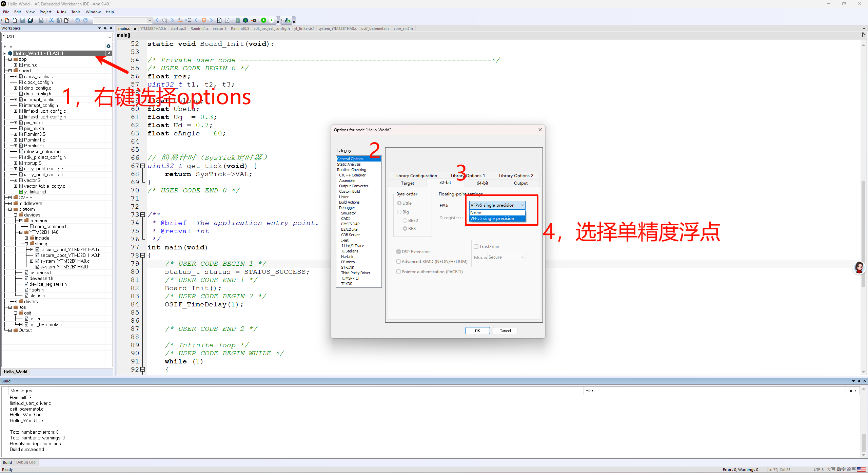Switch to Library Configuration tab
Image resolution: width=868 pixels, height=473 pixels.
pyautogui.click(x=416, y=176)
